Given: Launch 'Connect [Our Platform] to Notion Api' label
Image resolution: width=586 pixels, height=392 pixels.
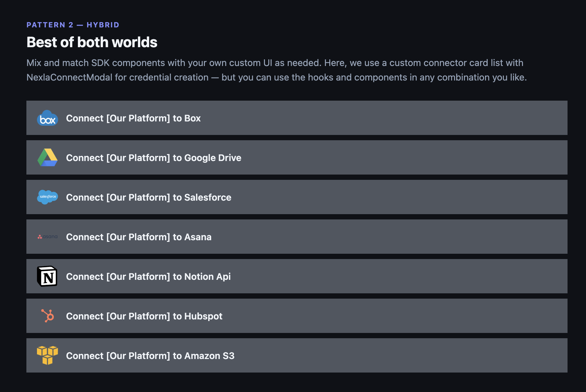Looking at the screenshot, I should [148, 277].
